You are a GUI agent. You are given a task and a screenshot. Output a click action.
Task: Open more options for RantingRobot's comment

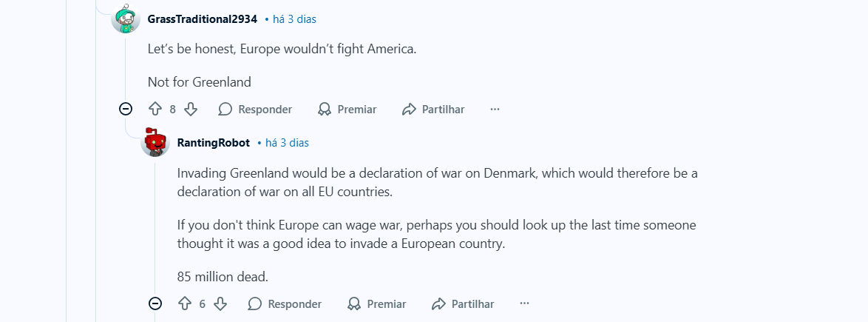(x=525, y=303)
